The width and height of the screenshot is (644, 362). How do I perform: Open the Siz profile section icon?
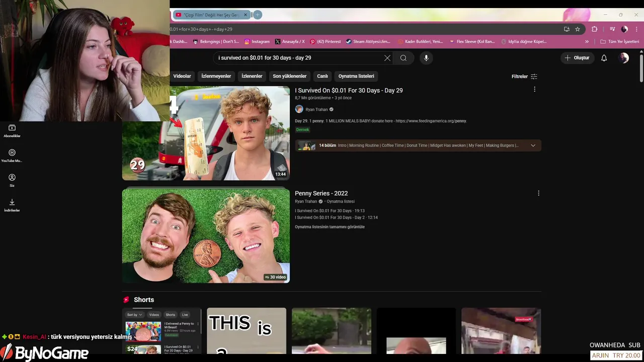tap(12, 180)
